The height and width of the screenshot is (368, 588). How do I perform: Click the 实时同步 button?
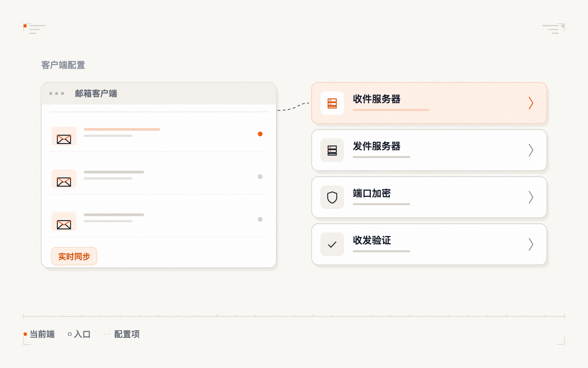click(74, 256)
